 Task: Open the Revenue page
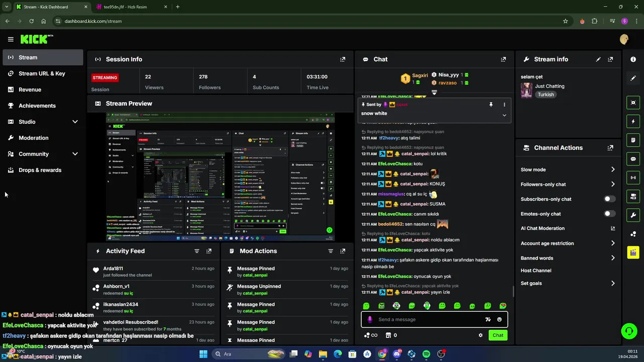(43, 89)
